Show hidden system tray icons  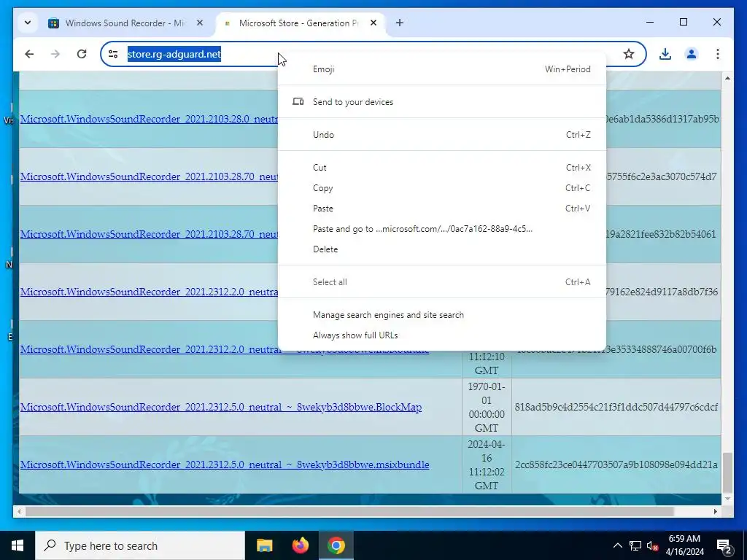[617, 545]
